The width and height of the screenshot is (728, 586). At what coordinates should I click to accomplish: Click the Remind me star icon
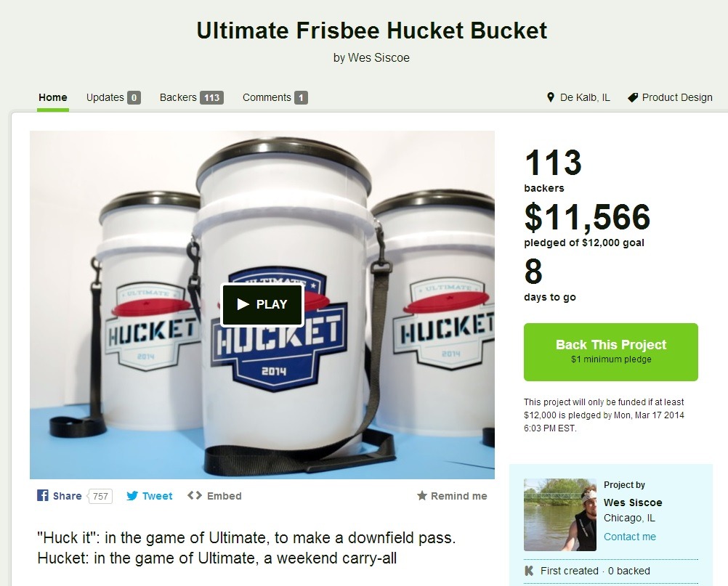(421, 495)
